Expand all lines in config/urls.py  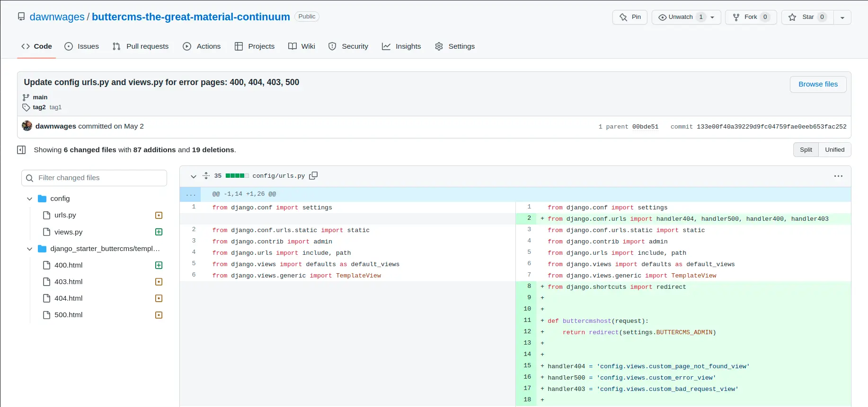pyautogui.click(x=206, y=176)
